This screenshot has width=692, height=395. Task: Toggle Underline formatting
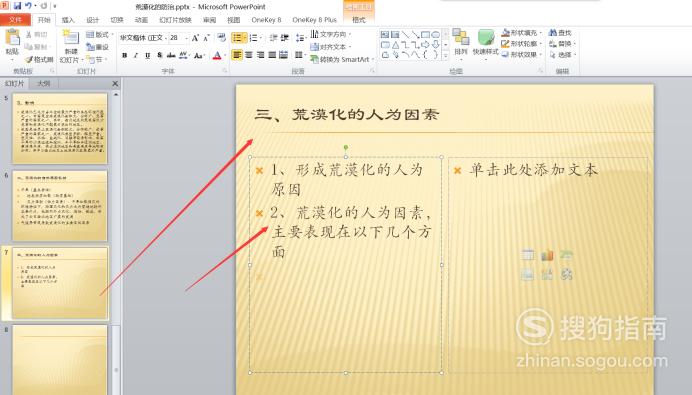pyautogui.click(x=147, y=55)
